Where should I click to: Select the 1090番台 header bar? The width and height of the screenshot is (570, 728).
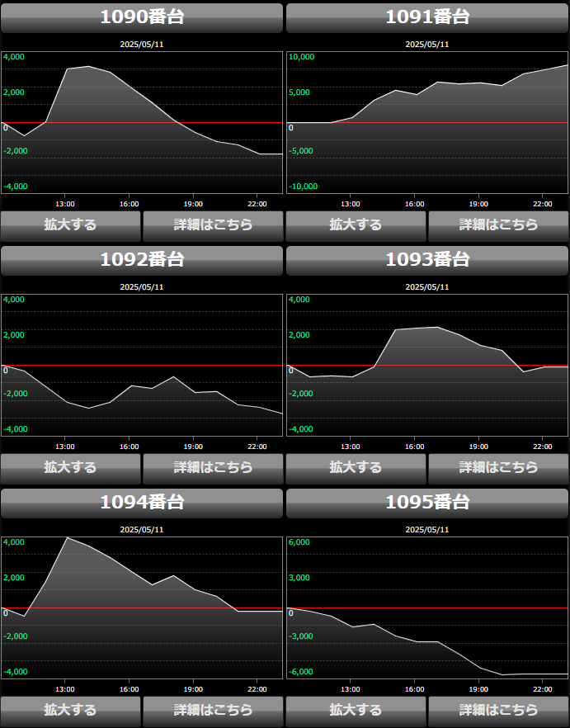pyautogui.click(x=142, y=17)
